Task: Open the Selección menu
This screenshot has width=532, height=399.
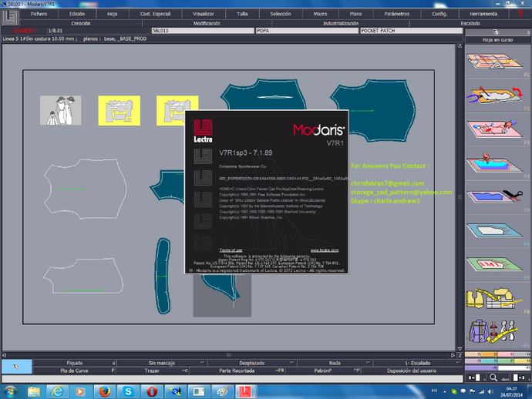Action: coord(281,14)
